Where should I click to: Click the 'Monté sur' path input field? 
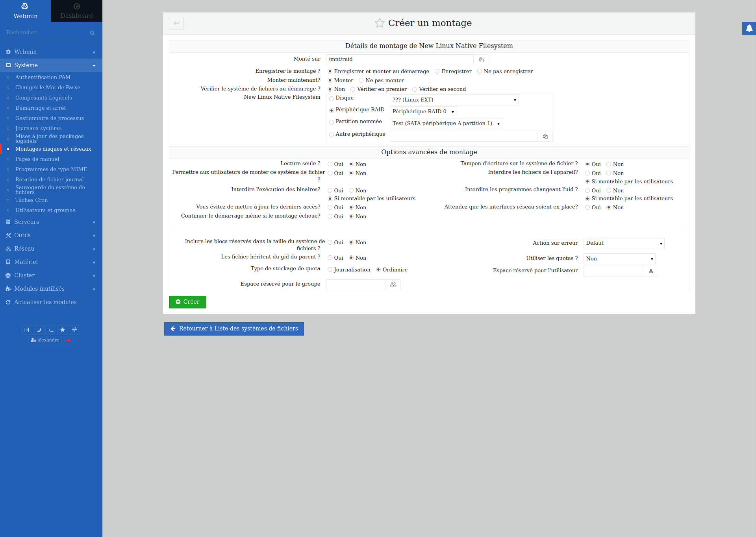coord(399,60)
